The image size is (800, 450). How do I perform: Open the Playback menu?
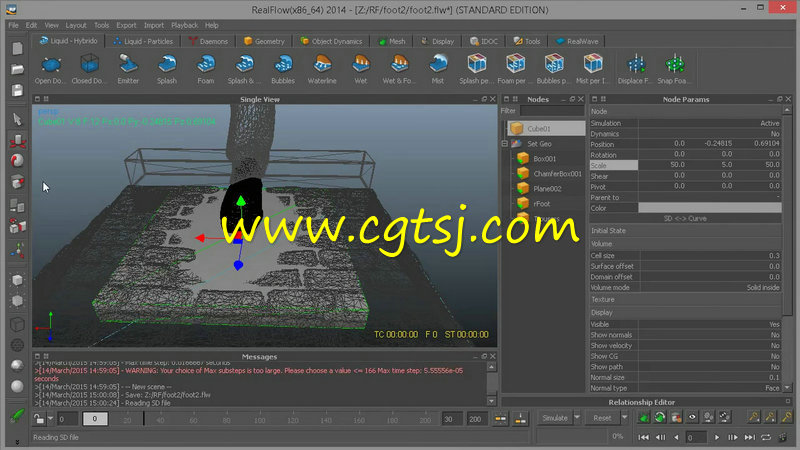point(184,25)
